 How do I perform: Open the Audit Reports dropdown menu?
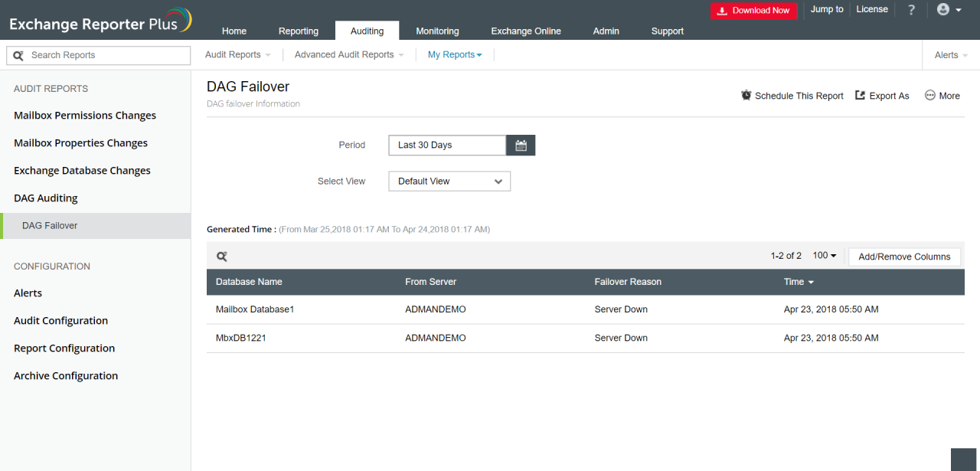tap(238, 55)
